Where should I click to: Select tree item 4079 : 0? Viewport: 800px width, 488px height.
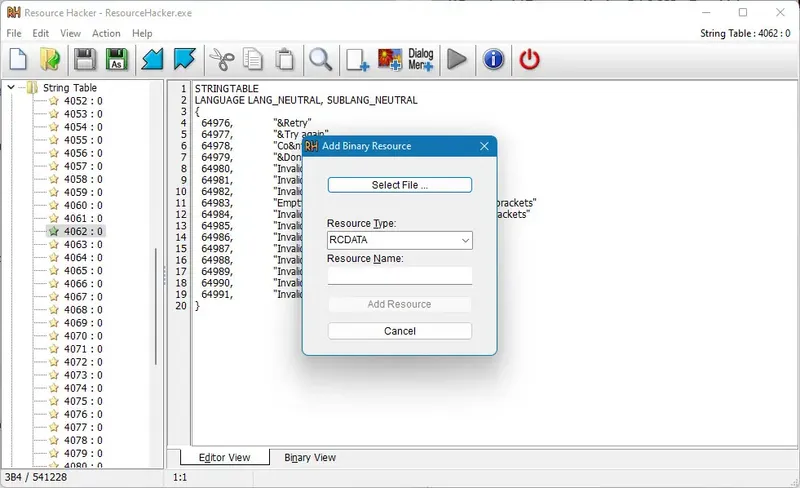[x=83, y=453]
